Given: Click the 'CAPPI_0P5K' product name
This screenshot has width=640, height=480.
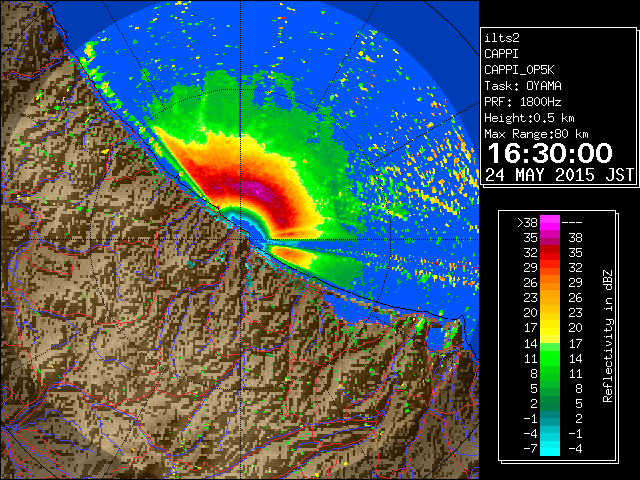Looking at the screenshot, I should 519,70.
